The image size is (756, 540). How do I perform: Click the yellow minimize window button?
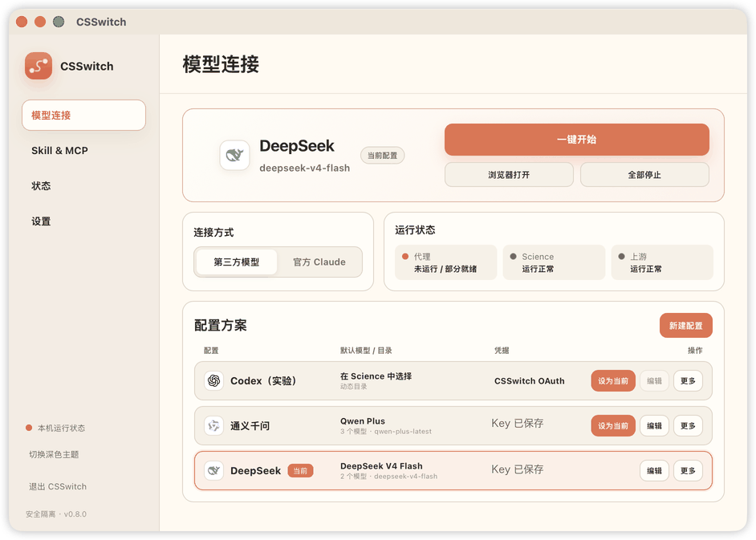coord(40,22)
